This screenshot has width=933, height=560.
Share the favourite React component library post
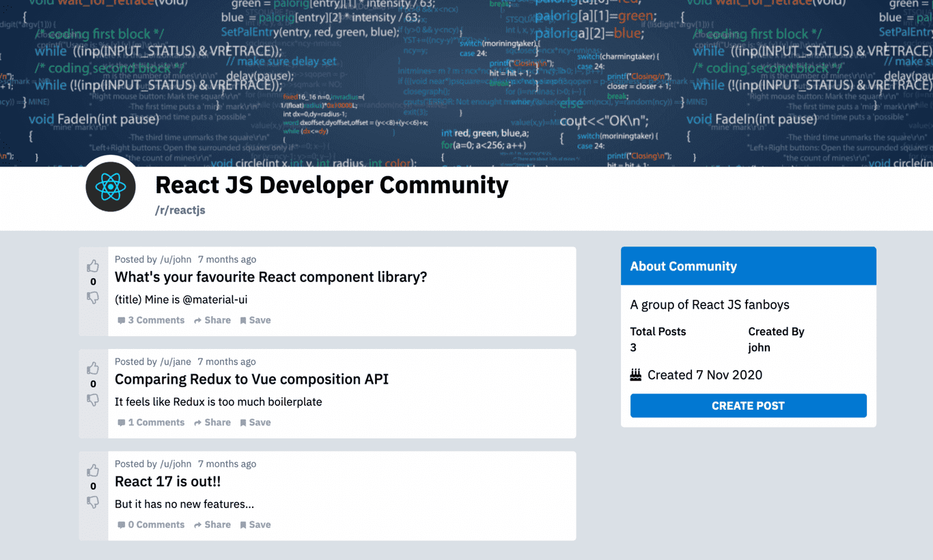pyautogui.click(x=212, y=320)
